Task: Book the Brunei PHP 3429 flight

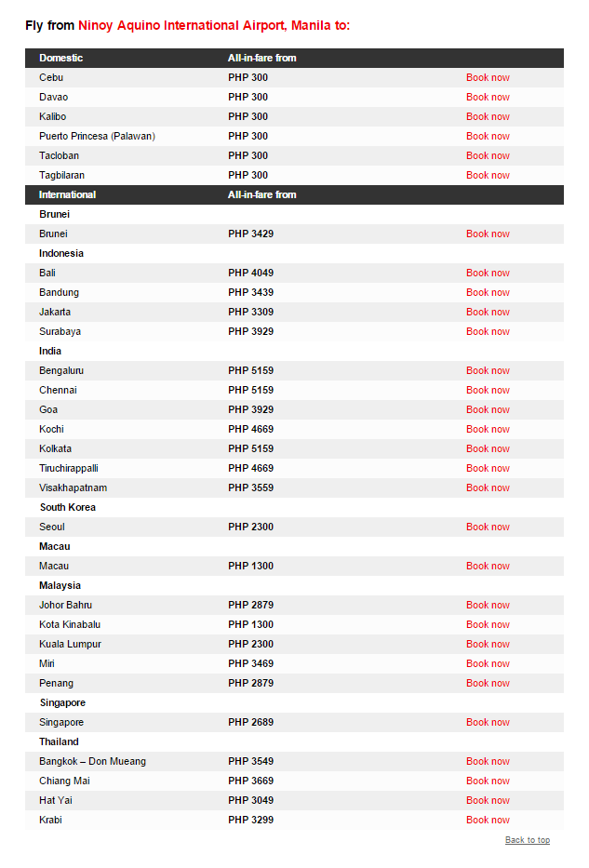Action: [488, 234]
